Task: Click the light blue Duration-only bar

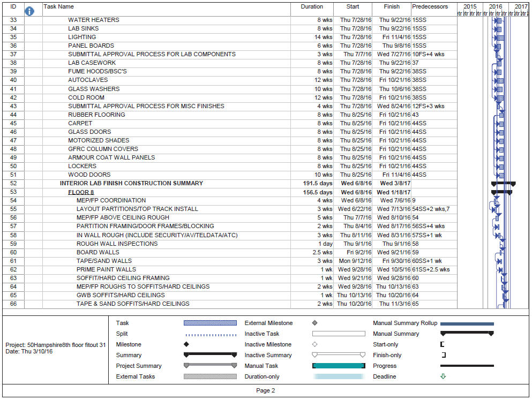Action: (x=339, y=376)
